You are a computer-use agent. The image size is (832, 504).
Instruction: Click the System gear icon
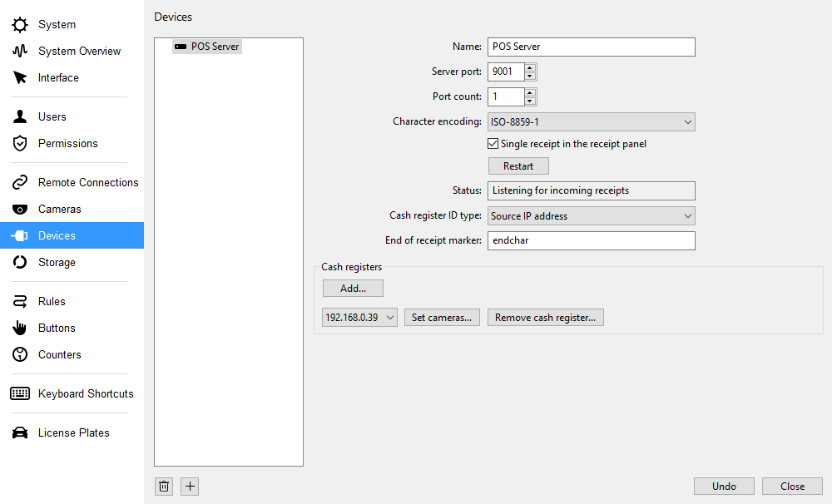click(20, 24)
